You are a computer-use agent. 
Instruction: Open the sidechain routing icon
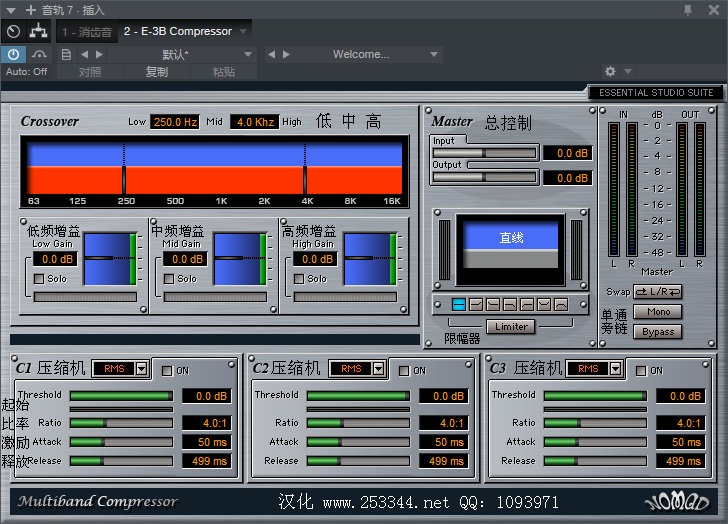(x=39, y=32)
